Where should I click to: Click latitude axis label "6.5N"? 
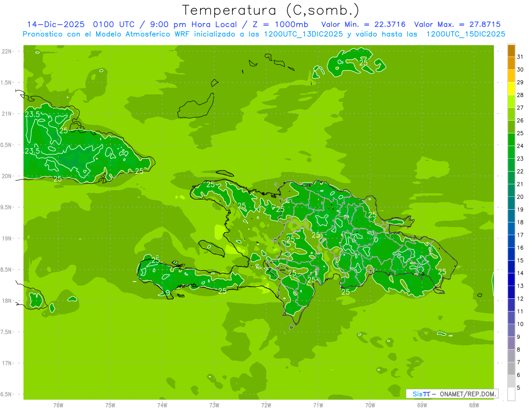[x=7, y=395]
